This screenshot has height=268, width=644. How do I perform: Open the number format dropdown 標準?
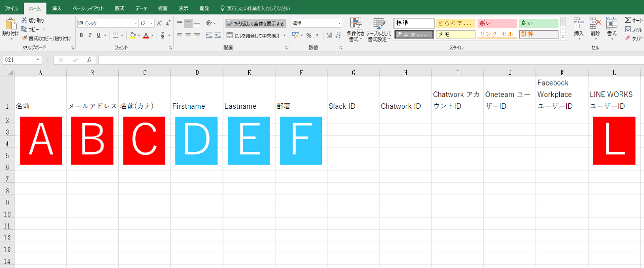[x=339, y=23]
